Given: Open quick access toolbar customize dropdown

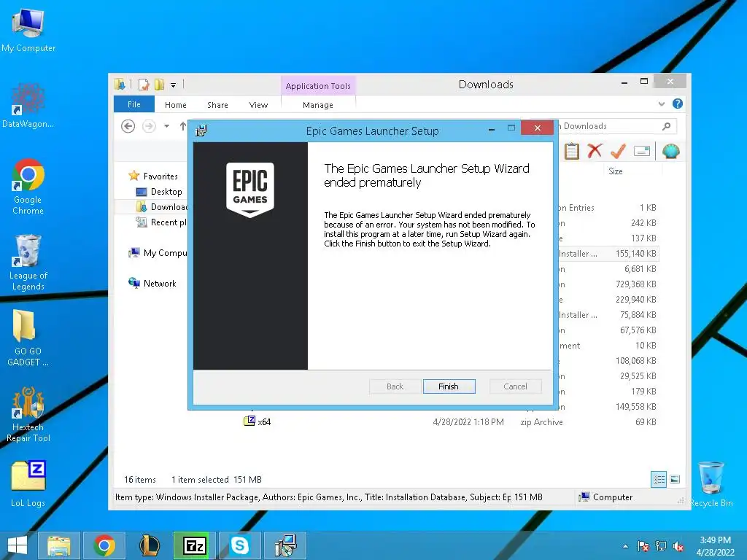Looking at the screenshot, I should point(174,85).
